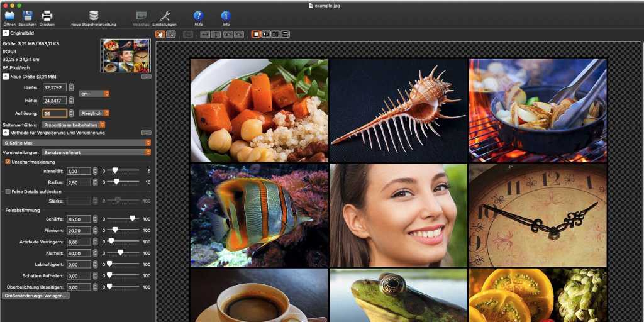Viewport: 644px width, 322px height.
Task: Open the Pixel/Inch resolution unit dropdown
Action: click(x=94, y=113)
